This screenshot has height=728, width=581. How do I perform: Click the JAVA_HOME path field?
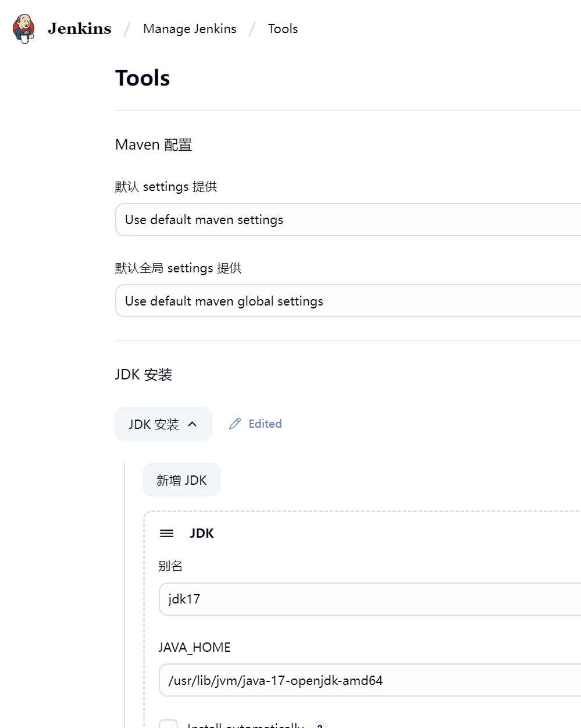[366, 680]
